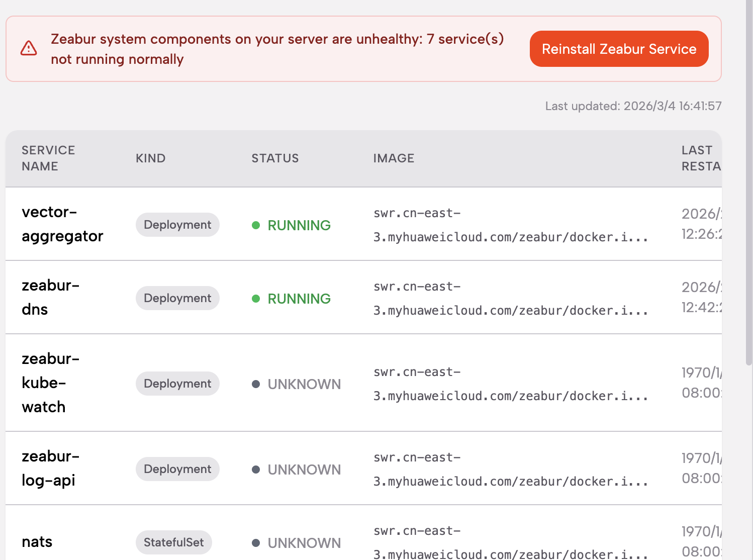753x560 pixels.
Task: Click the Status column header
Action: 275,158
